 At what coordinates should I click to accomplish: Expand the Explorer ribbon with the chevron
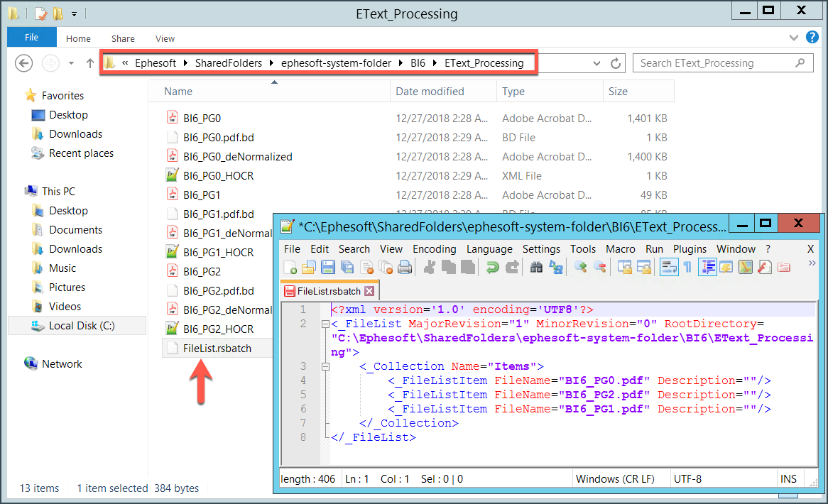[x=793, y=38]
